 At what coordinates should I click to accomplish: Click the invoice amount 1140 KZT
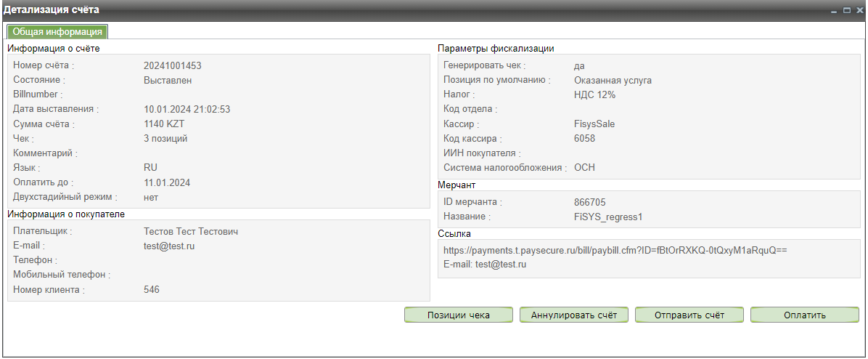click(164, 124)
